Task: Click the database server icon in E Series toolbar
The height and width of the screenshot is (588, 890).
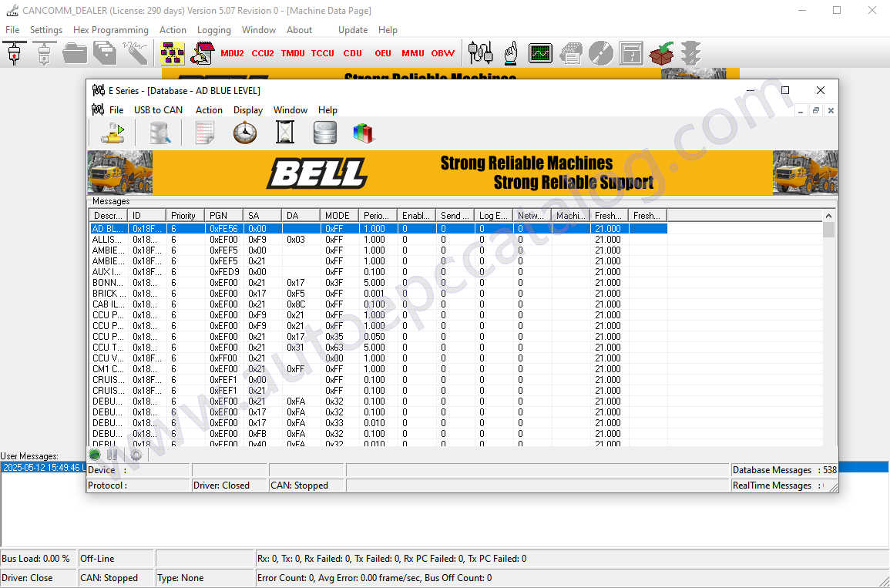Action: point(324,133)
